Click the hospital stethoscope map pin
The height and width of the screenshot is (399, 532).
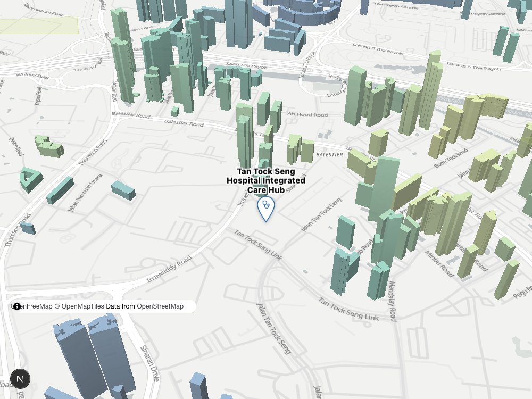click(x=266, y=209)
